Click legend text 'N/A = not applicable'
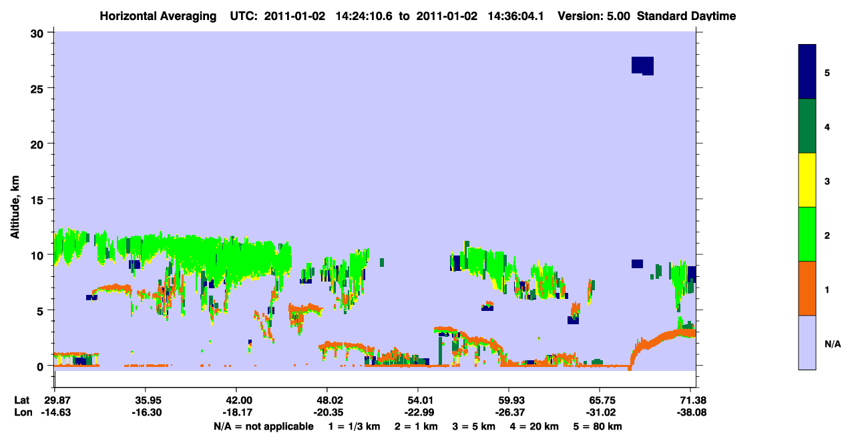 (263, 426)
